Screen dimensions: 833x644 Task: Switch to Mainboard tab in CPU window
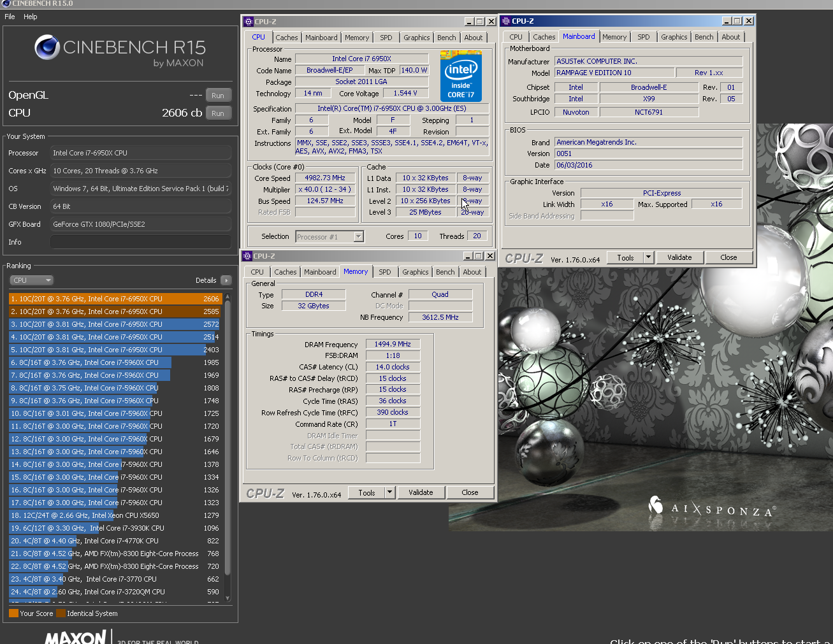[321, 38]
